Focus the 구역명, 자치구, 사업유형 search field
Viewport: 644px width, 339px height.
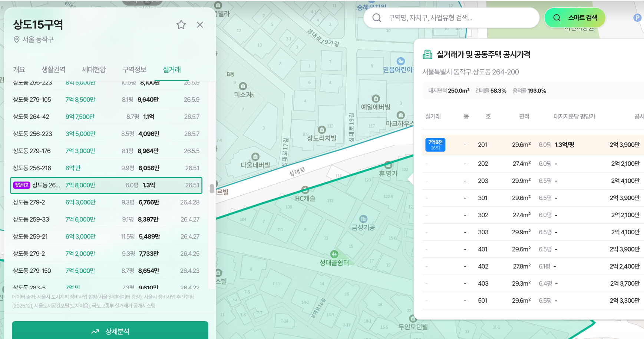click(x=451, y=18)
